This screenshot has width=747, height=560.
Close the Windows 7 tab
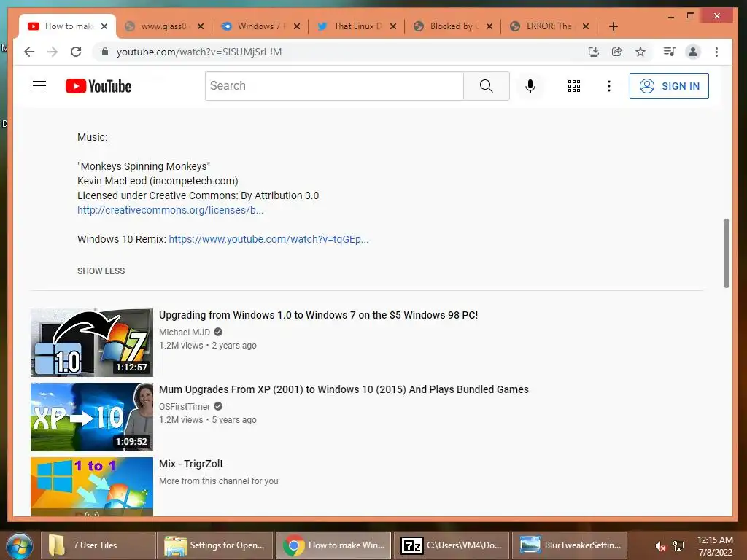[297, 26]
